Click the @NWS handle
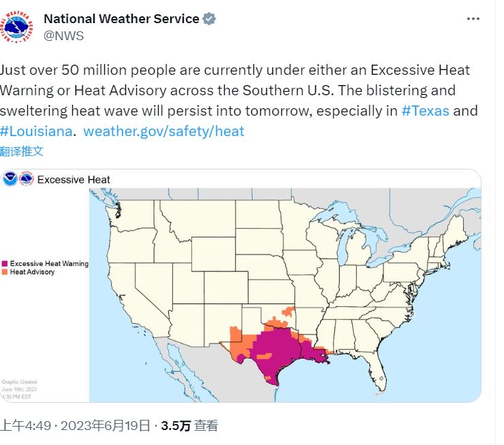The width and height of the screenshot is (504, 445). [63, 36]
